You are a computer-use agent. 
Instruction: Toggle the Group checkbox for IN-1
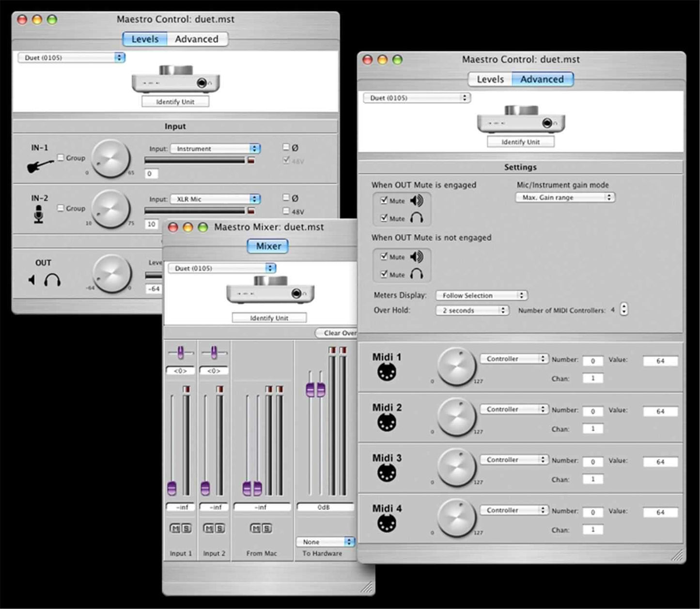pos(61,157)
